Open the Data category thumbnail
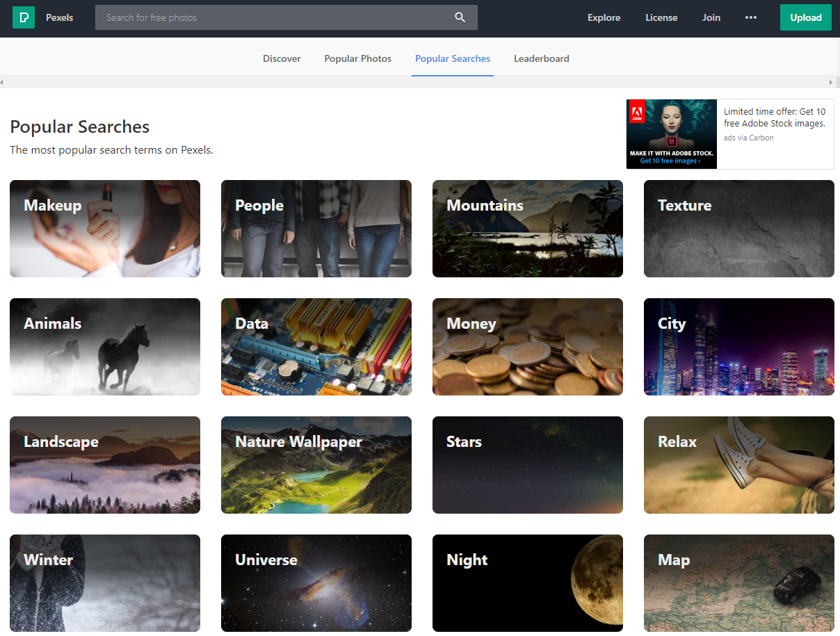Viewport: 840px width, 636px height. 316,347
